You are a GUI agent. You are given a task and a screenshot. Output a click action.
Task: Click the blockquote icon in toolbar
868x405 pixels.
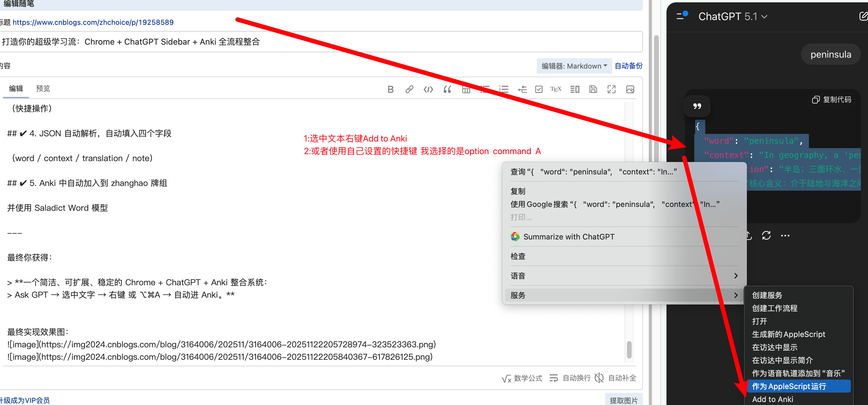(447, 89)
